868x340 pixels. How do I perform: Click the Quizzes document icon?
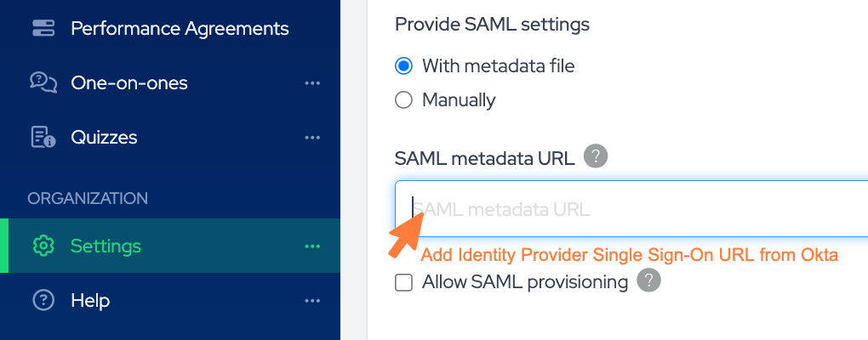pos(43,137)
